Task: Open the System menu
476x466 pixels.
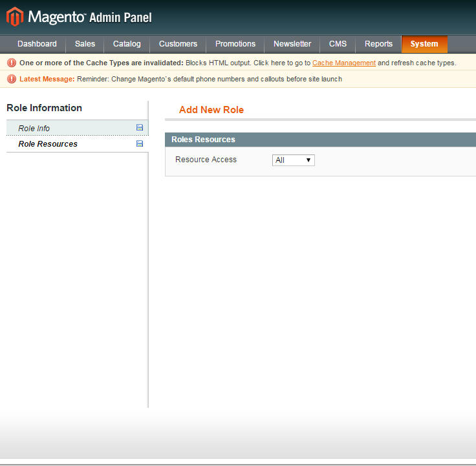Action: (424, 44)
